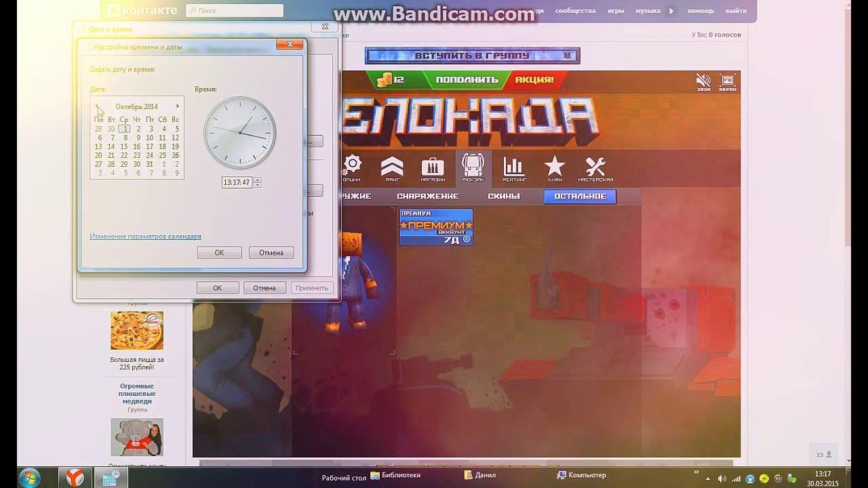Open помощь in VK top menu
Screen dimensions: 868x488
701,11
